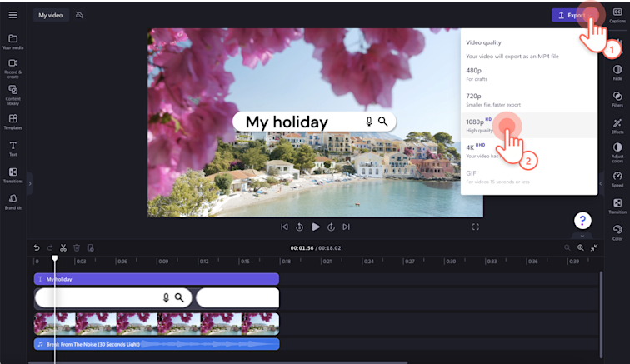Collapse the right property panel arrow

(x=601, y=183)
